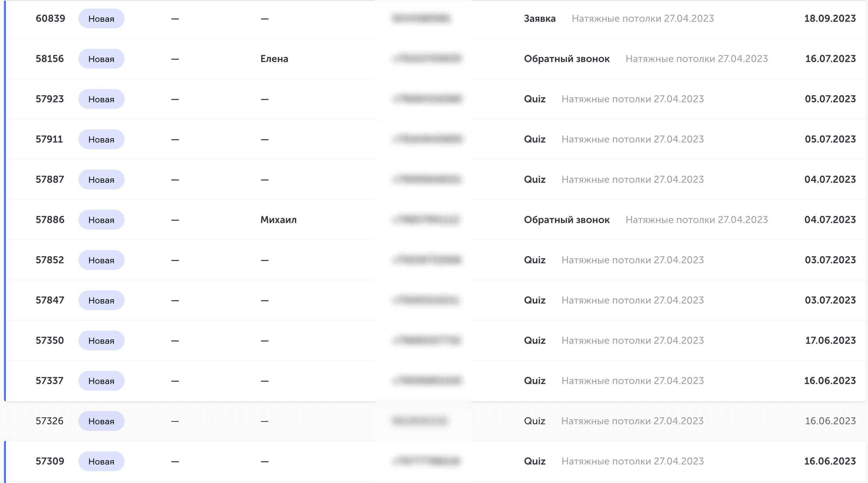Open lead number 57350
The height and width of the screenshot is (483, 868).
(x=49, y=340)
